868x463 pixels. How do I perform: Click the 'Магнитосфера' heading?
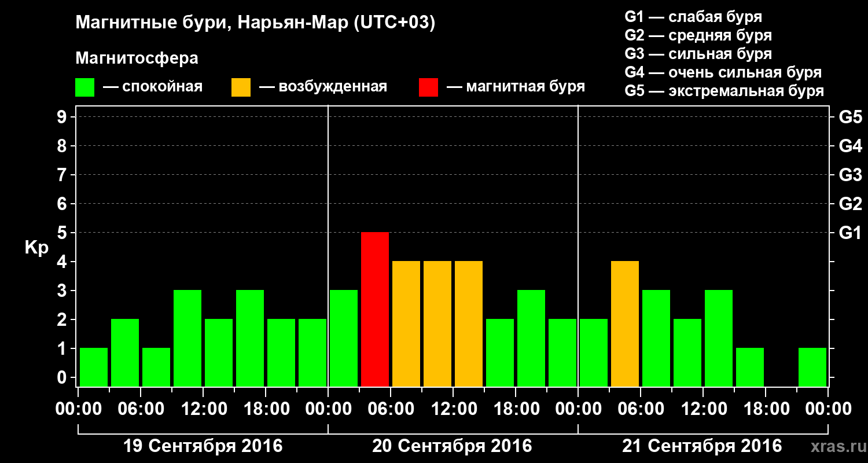tap(137, 58)
